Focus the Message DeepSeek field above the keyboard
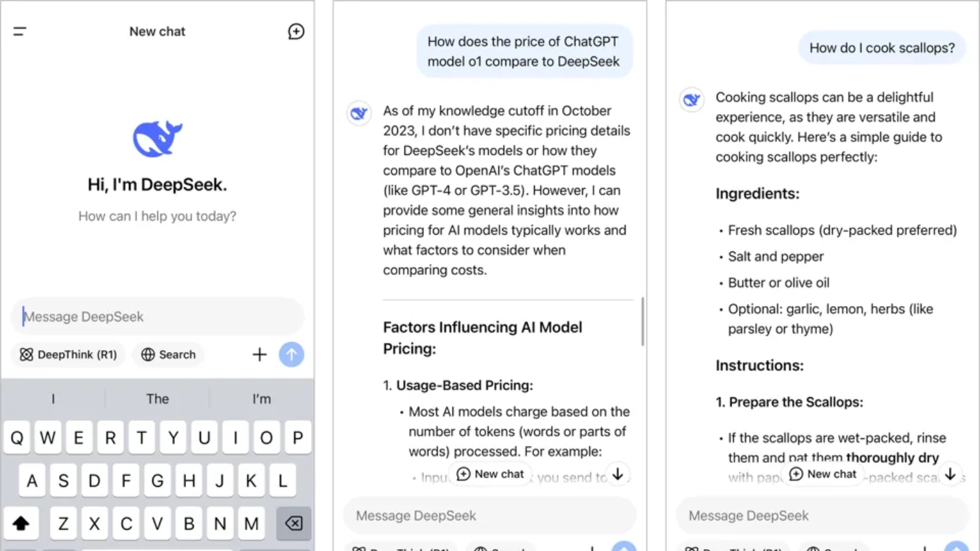The image size is (980, 551). point(157,316)
